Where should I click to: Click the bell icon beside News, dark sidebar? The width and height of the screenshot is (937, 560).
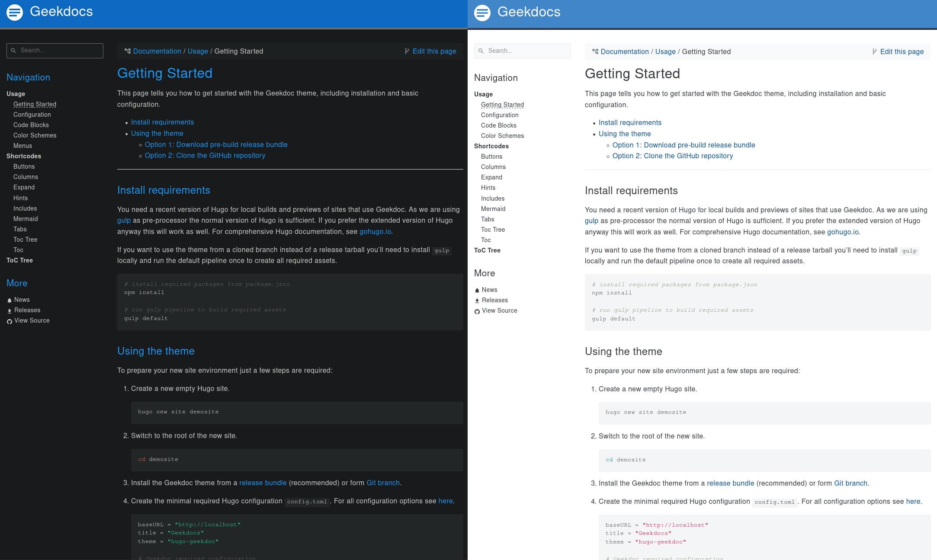point(10,300)
